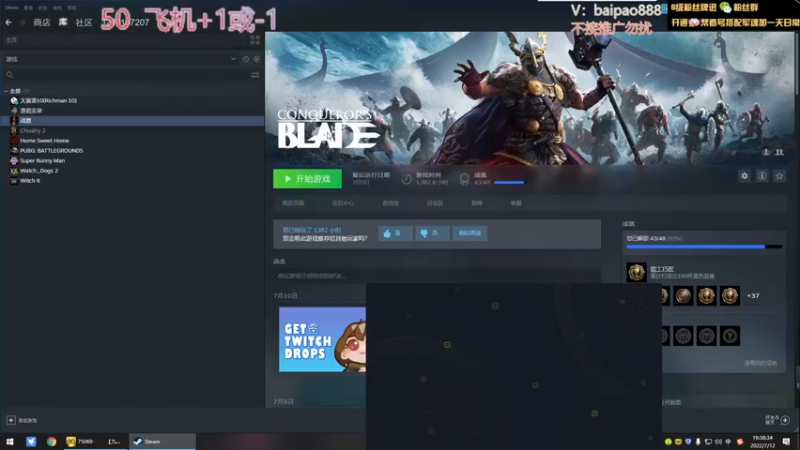Open the discussions tab
This screenshot has width=800, height=450.
(x=435, y=203)
